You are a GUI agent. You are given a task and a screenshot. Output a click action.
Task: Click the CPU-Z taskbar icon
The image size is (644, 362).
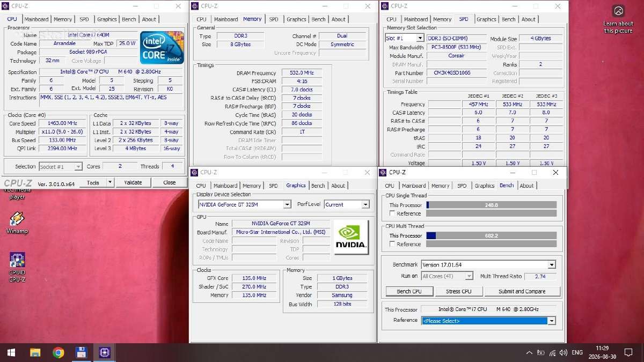pyautogui.click(x=104, y=352)
